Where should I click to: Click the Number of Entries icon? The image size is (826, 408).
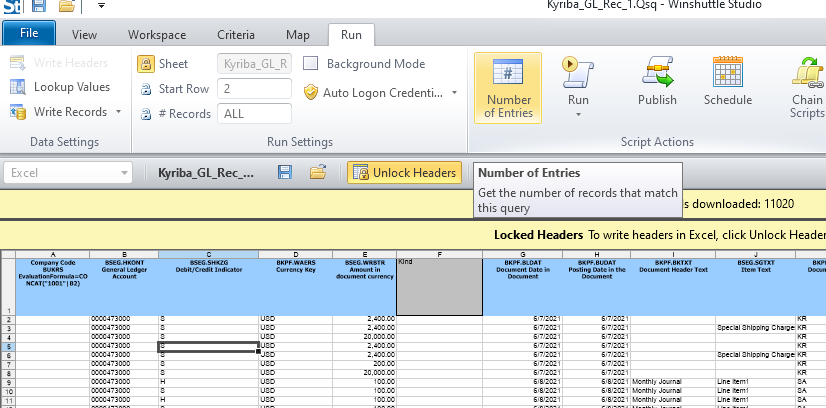tap(507, 75)
